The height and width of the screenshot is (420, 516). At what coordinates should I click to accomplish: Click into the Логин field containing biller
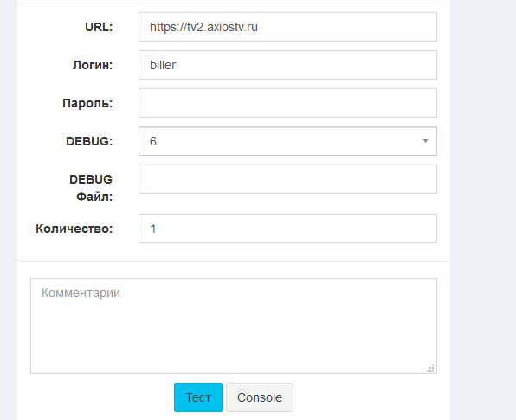coord(287,65)
